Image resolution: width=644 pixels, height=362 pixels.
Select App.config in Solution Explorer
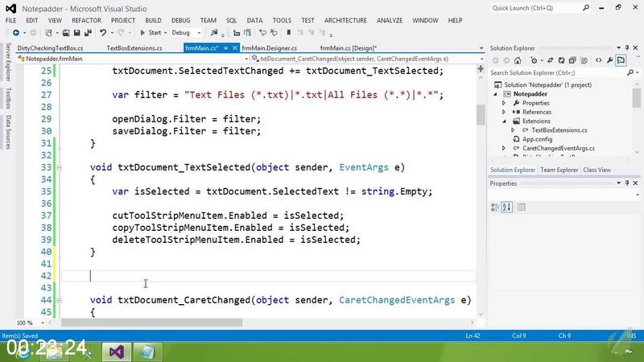[x=537, y=139]
